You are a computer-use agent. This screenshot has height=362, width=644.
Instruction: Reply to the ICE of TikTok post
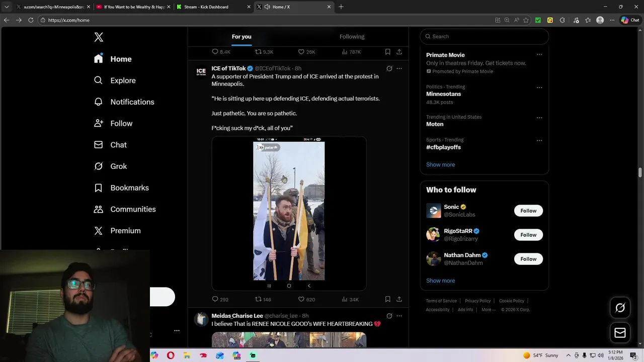[x=220, y=299]
